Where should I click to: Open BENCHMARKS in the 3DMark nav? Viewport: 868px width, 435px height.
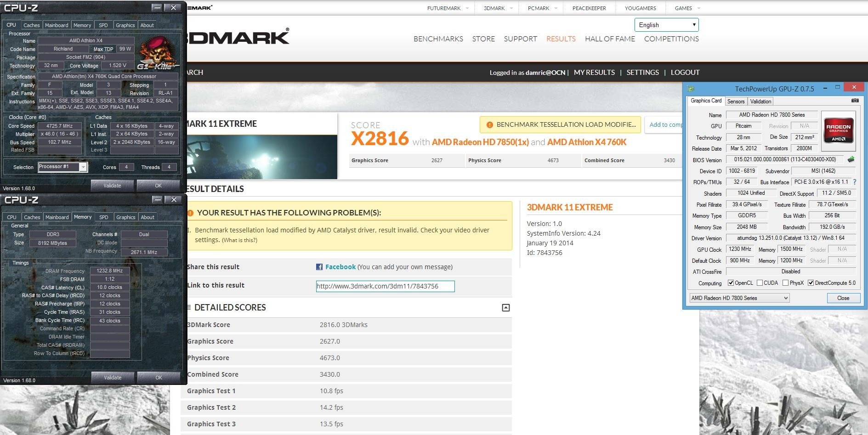coord(438,39)
